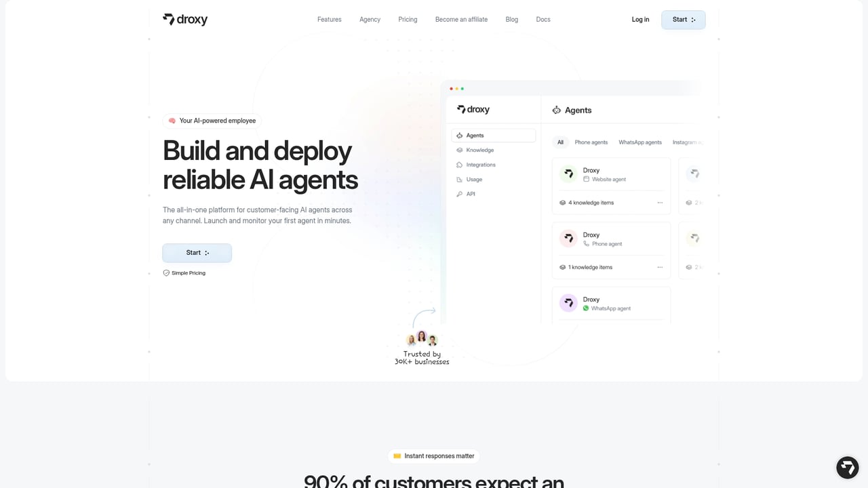Select the All agents filter pill
Image resolution: width=868 pixels, height=488 pixels.
coord(560,142)
